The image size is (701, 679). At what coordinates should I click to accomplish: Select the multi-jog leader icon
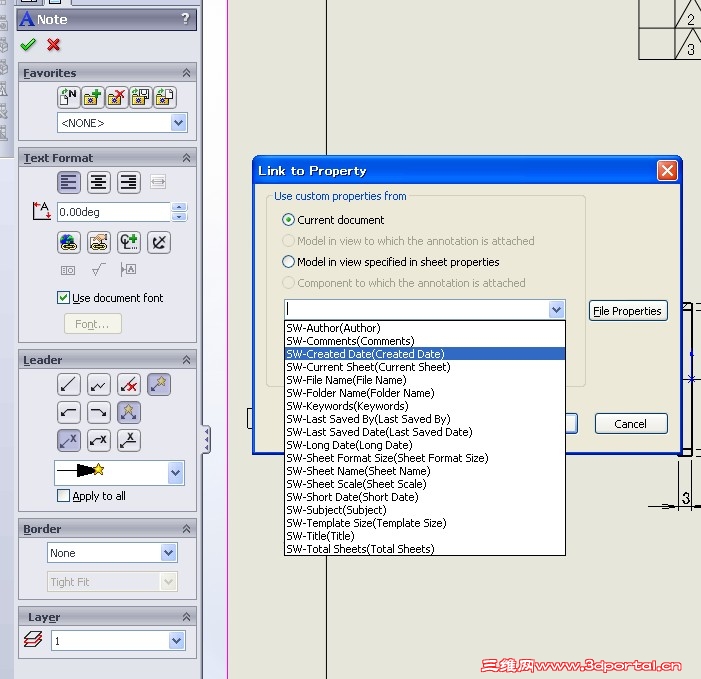[x=99, y=384]
